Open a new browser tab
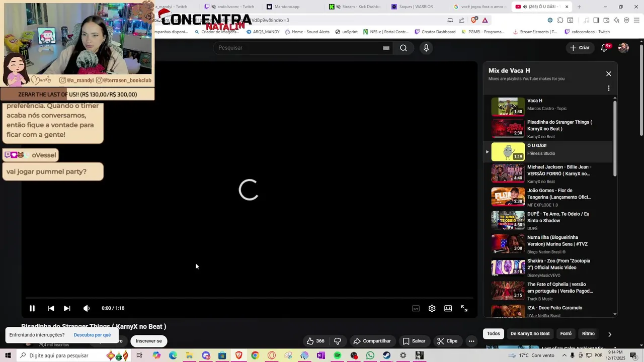The width and height of the screenshot is (644, 362). click(x=579, y=7)
